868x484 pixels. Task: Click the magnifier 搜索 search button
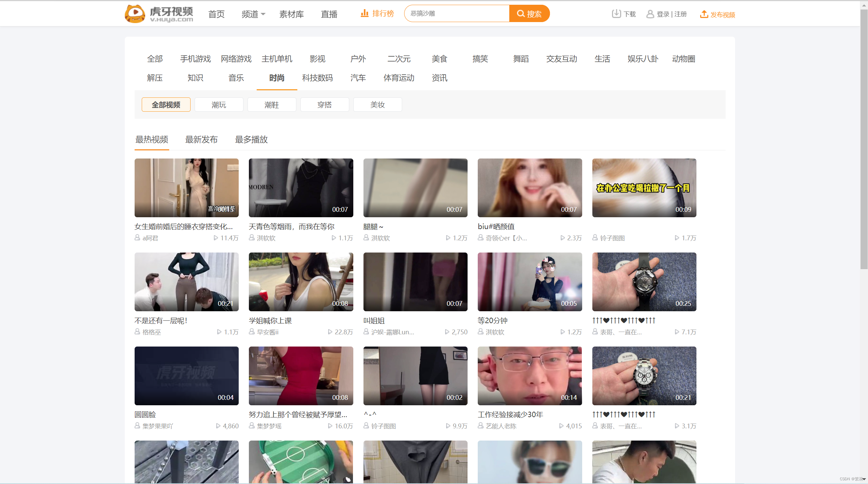point(529,14)
